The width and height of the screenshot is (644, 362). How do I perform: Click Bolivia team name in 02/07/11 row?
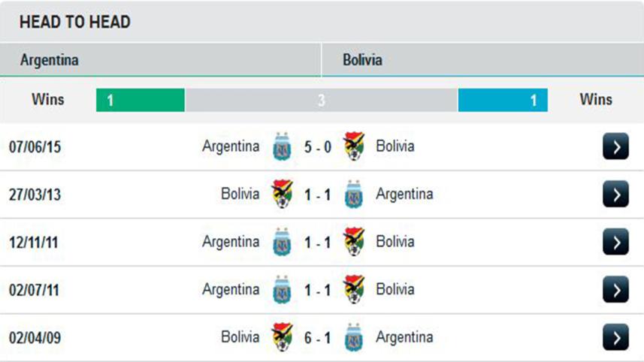[395, 289]
